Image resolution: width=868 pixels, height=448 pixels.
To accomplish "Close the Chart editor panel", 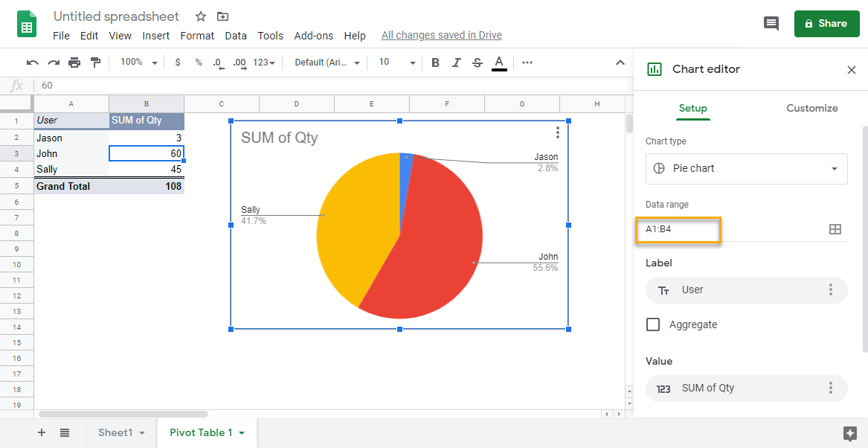I will [852, 70].
